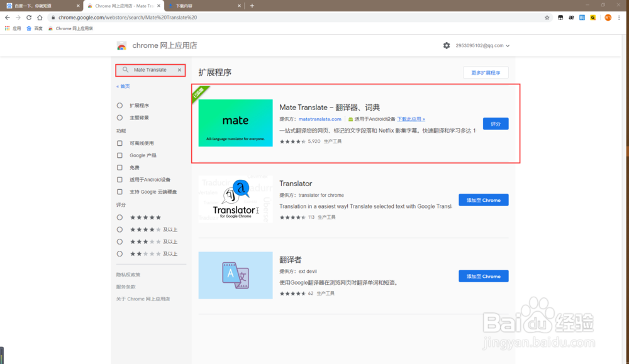Click the orange profile avatar in toolbar

pos(607,18)
